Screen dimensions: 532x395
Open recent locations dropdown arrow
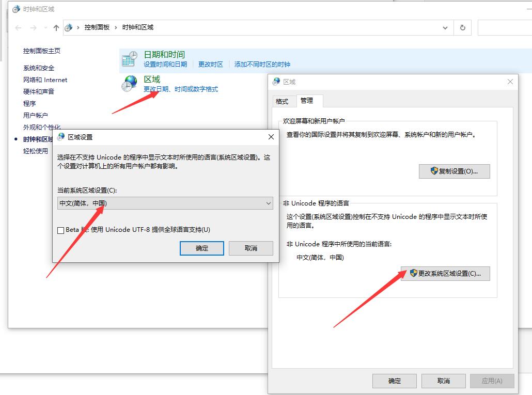click(x=45, y=28)
